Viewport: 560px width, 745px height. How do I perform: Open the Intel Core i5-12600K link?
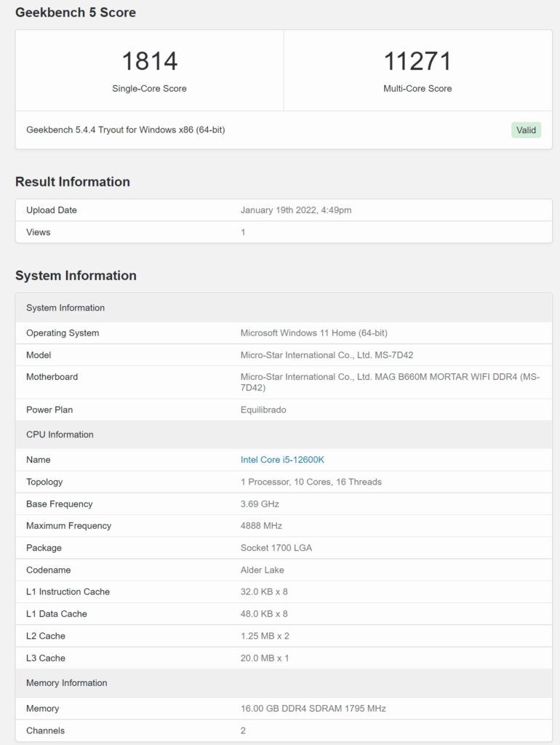tap(282, 460)
